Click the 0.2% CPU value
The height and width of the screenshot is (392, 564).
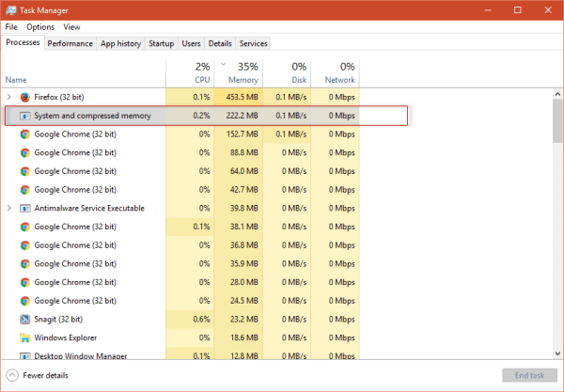pyautogui.click(x=201, y=116)
